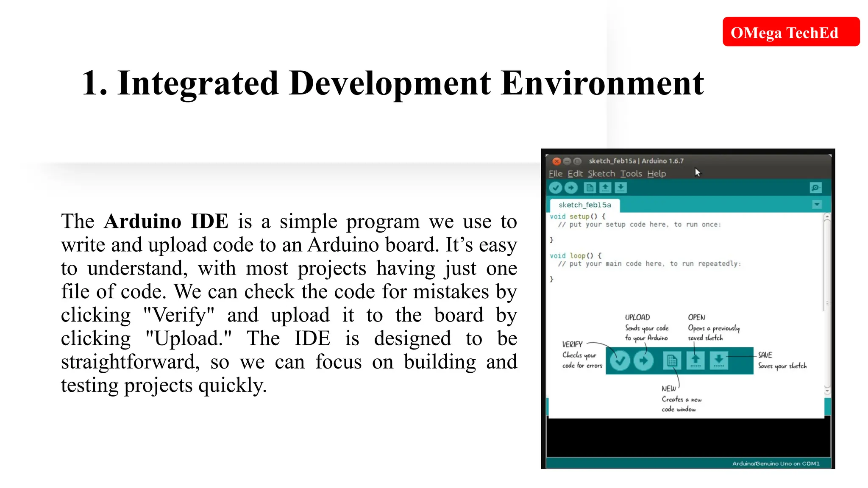Click the 'put your main code here' comment
Image resolution: width=868 pixels, height=488 pixels.
point(649,264)
